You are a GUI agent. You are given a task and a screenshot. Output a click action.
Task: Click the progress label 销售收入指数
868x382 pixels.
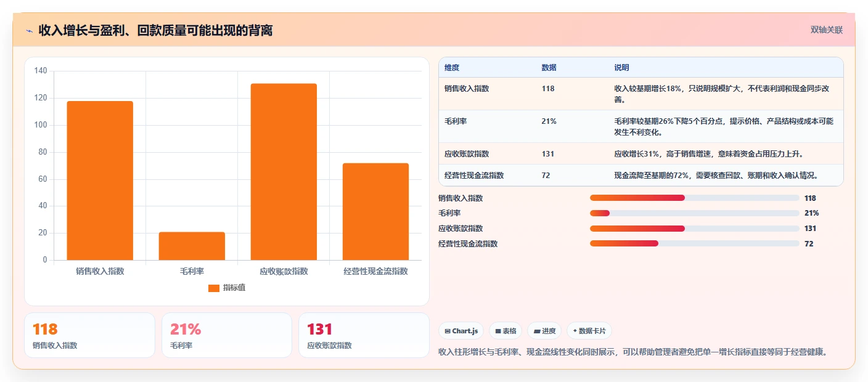[461, 198]
